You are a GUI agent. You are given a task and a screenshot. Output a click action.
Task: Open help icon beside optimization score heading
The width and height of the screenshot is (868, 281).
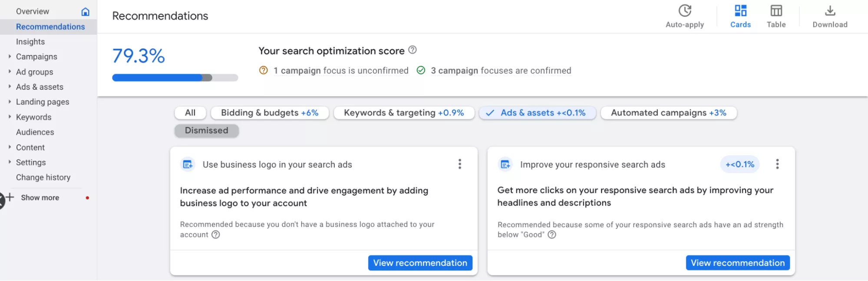point(413,50)
